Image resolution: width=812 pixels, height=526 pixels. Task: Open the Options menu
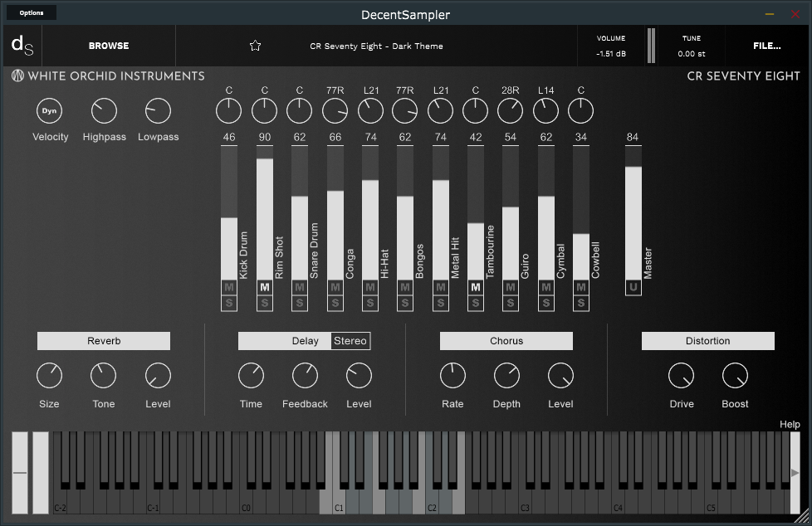pyautogui.click(x=31, y=12)
